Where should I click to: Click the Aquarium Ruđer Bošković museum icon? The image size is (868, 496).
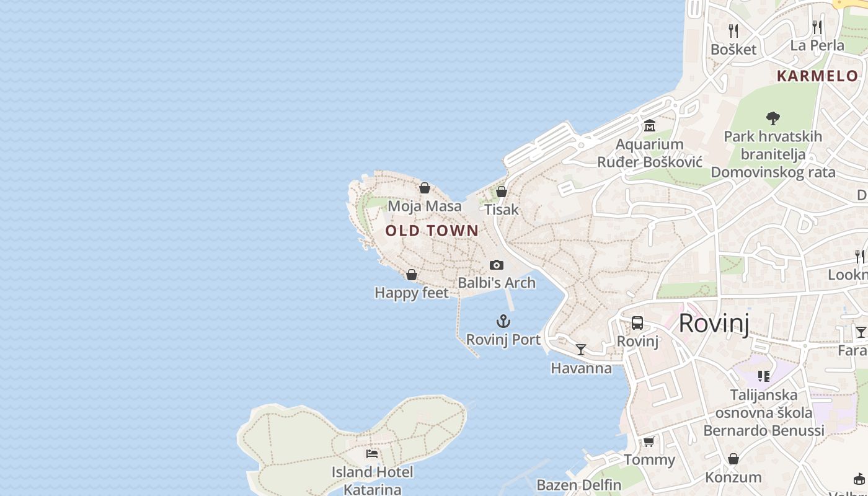click(x=650, y=126)
